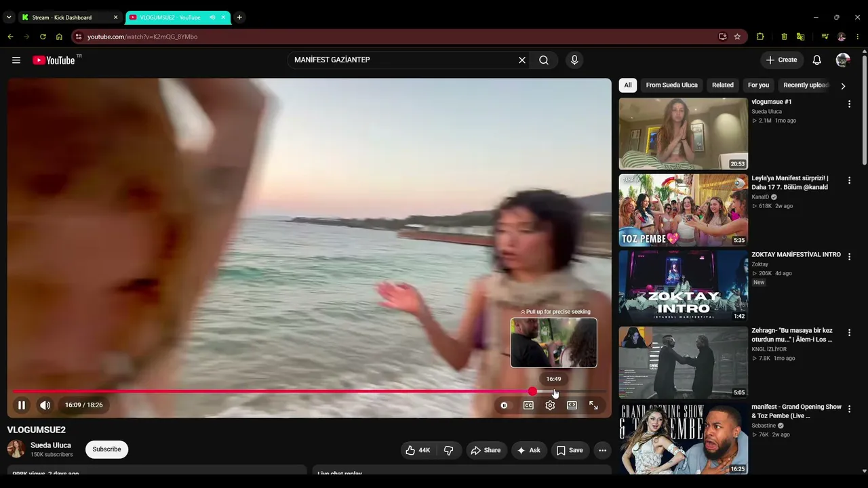
Task: Open the browser three-dot menu
Action: 858,37
